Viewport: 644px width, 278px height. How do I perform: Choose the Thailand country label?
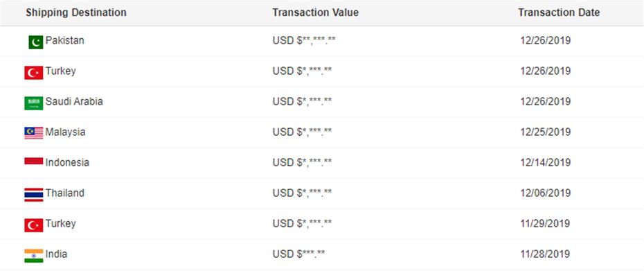64,193
